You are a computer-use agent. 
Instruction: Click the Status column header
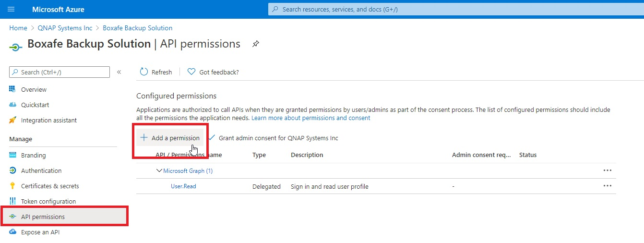[x=528, y=155]
